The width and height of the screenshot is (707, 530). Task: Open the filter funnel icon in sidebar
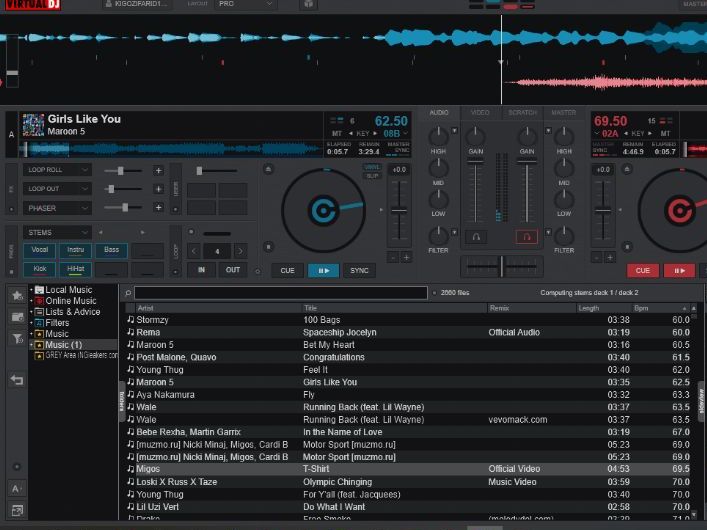(x=17, y=338)
